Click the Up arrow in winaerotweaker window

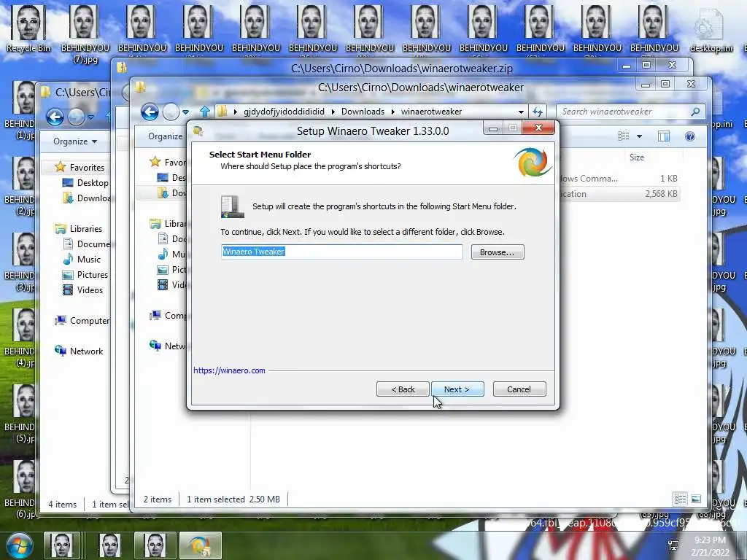[205, 112]
